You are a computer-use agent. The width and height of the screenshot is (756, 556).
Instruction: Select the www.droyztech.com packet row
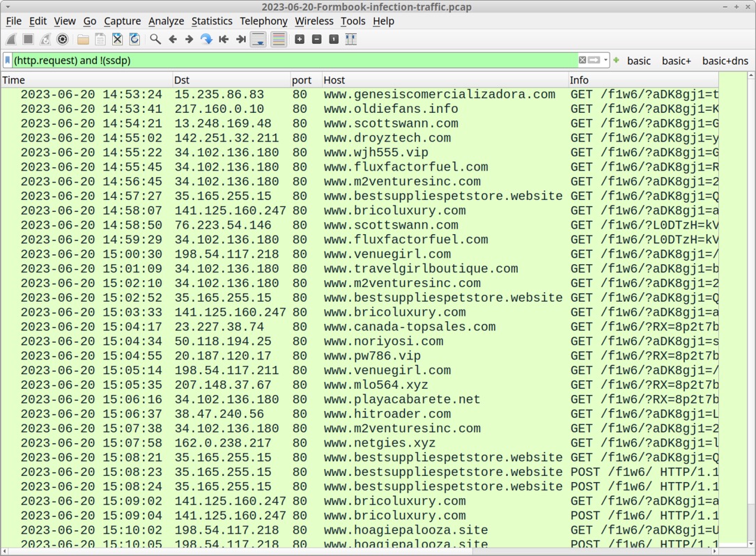coord(360,138)
